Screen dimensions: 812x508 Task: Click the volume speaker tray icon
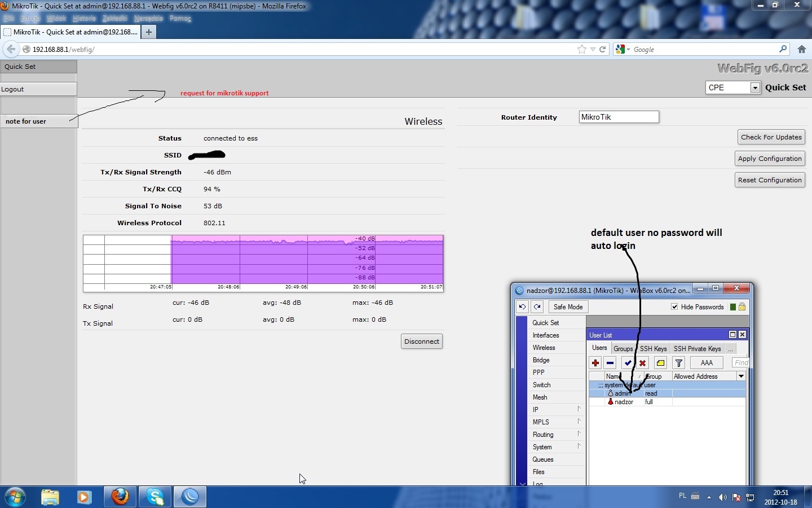pos(723,497)
